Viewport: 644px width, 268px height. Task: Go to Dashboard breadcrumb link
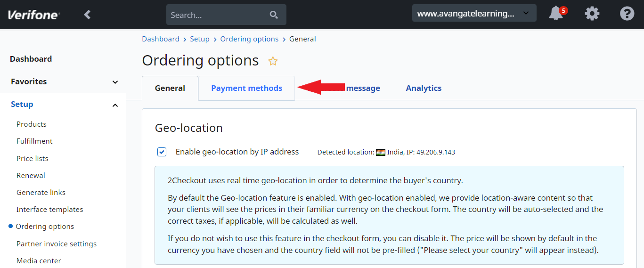point(161,39)
